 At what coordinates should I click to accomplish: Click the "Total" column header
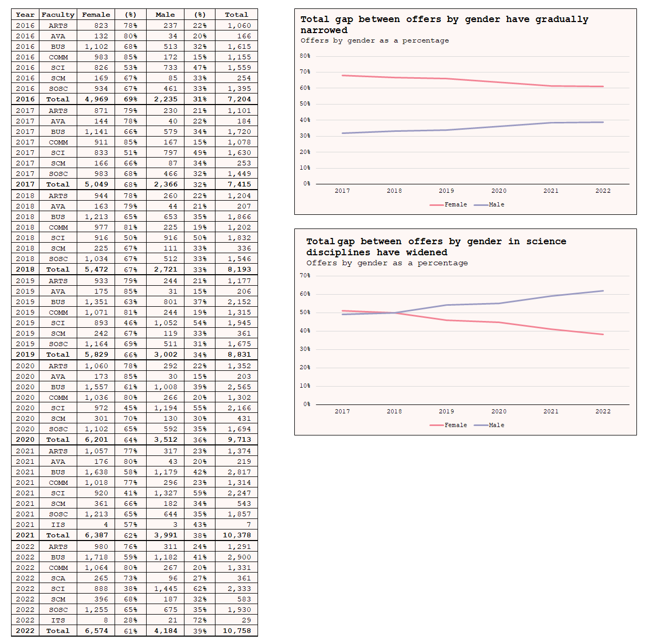click(236, 15)
